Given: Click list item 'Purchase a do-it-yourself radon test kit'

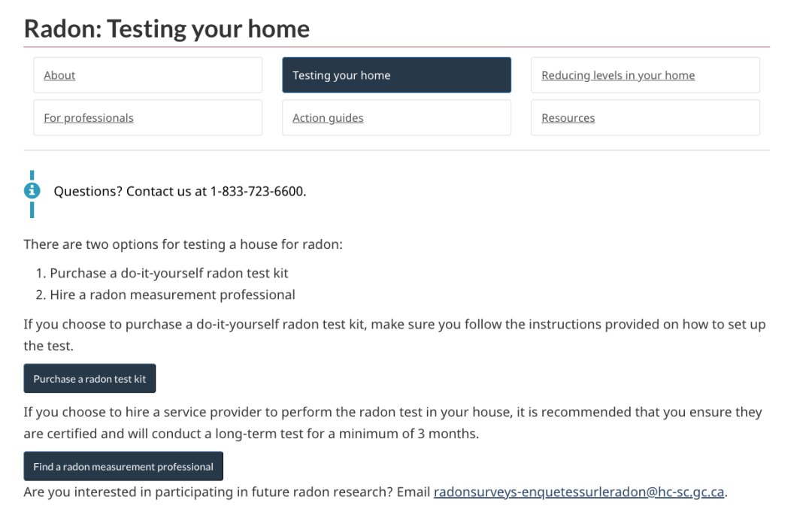Looking at the screenshot, I should (169, 273).
